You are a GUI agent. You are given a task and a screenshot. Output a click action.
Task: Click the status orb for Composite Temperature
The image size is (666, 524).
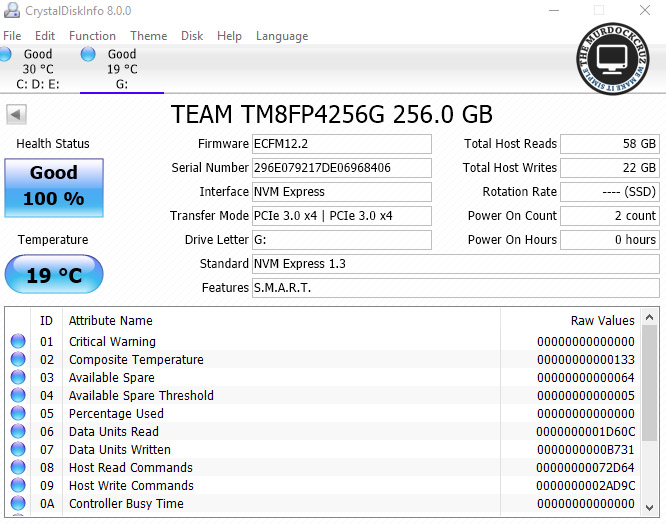(x=18, y=359)
